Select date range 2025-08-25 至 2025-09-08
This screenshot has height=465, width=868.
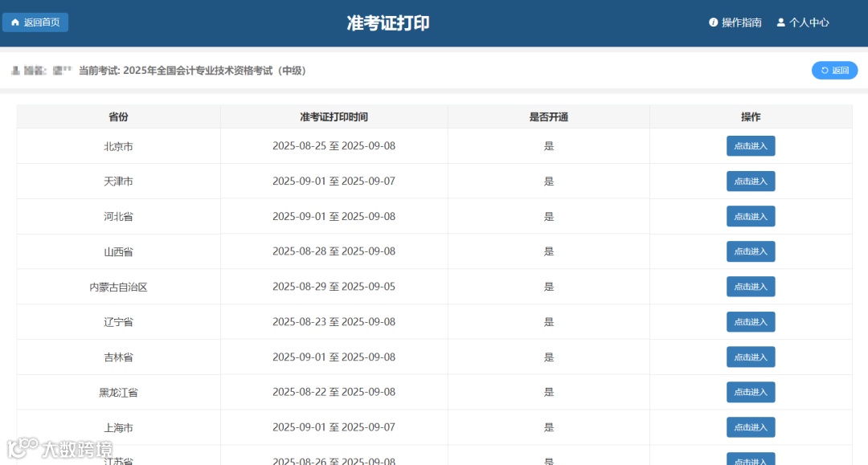(334, 146)
